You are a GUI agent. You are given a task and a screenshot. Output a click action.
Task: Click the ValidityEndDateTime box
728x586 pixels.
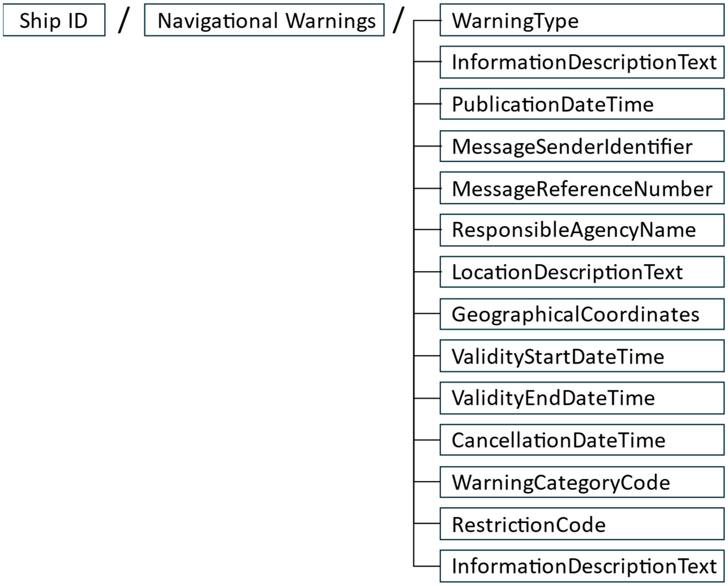(582, 398)
